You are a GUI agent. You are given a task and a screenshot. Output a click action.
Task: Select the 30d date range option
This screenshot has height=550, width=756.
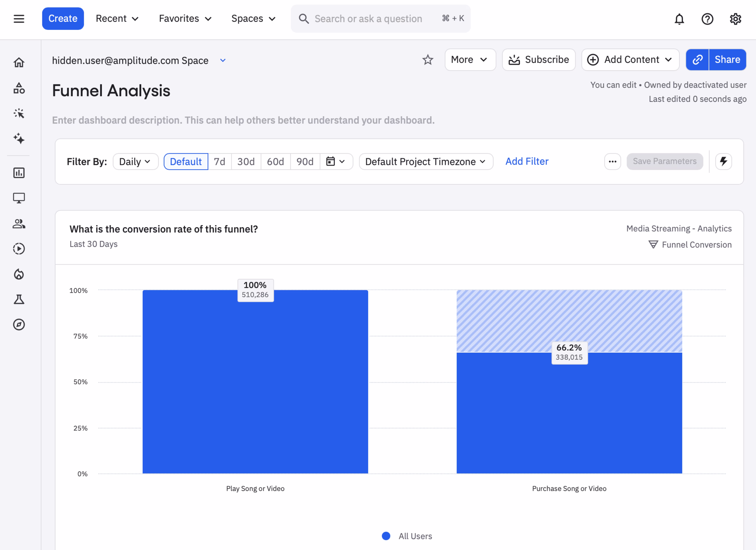(246, 161)
